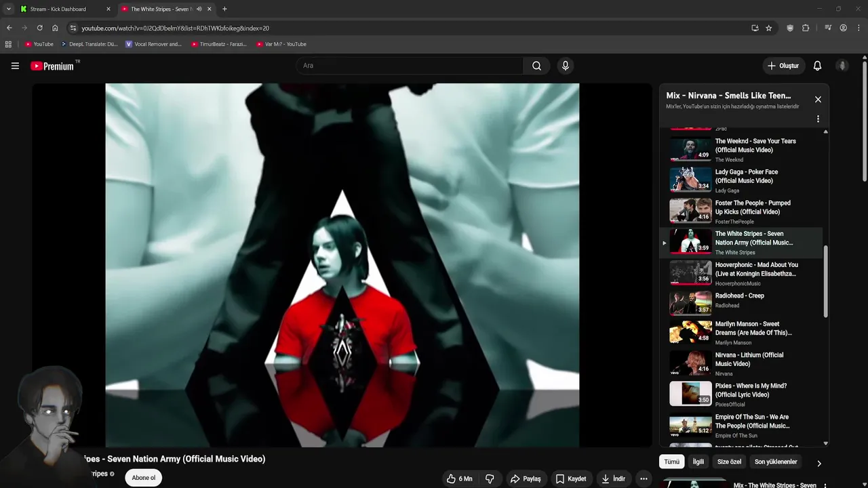
Task: Open a new browser tab
Action: point(224,9)
